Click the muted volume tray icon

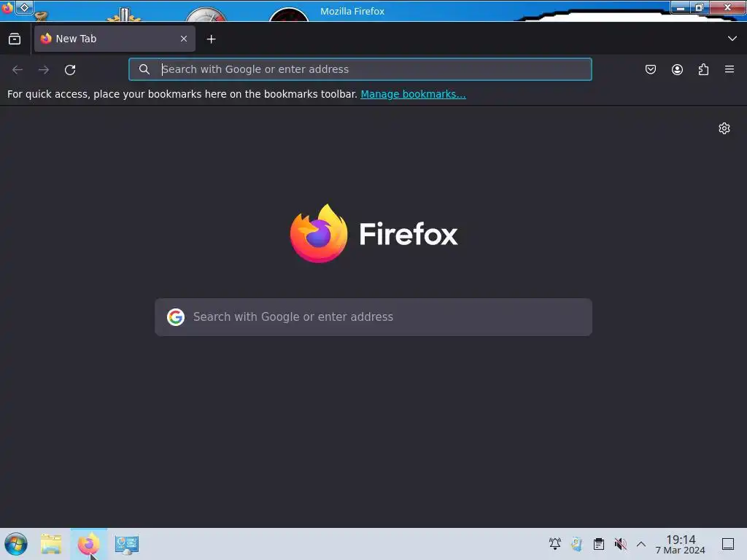(x=620, y=544)
